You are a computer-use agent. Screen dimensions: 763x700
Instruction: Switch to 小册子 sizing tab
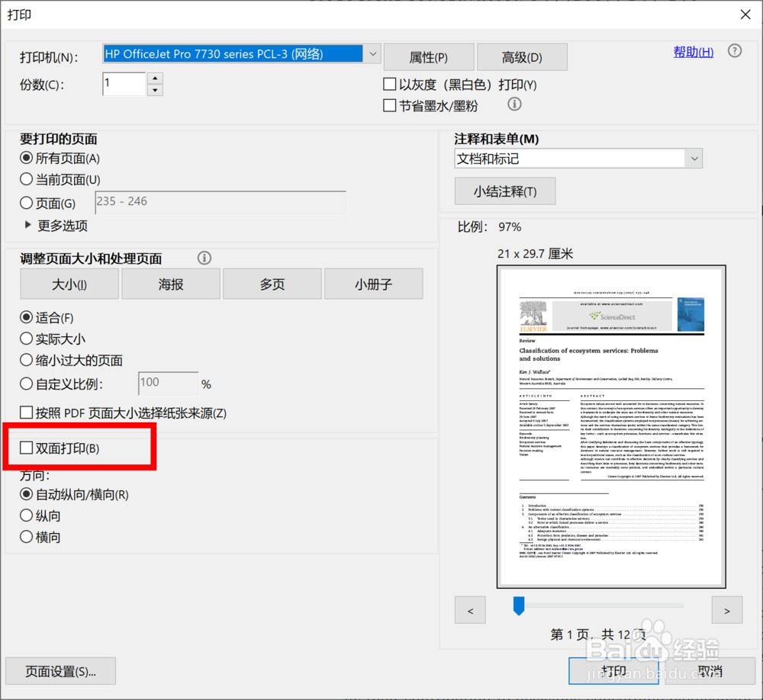[x=374, y=284]
